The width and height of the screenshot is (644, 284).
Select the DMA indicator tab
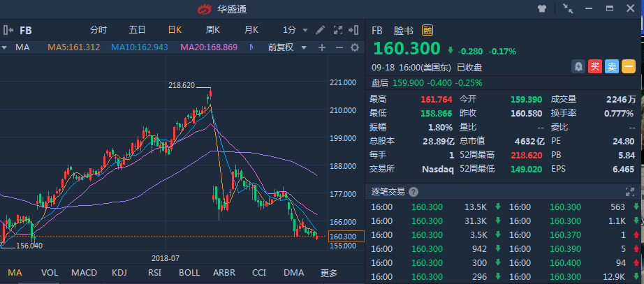click(294, 273)
